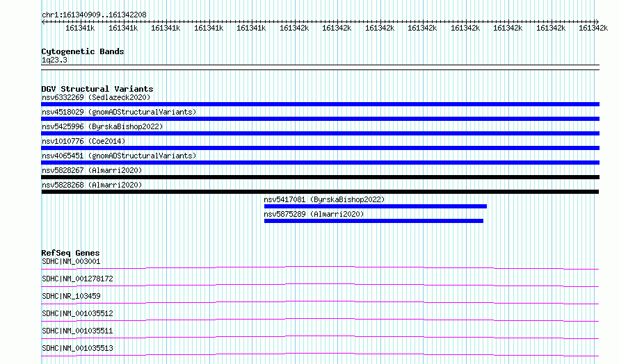Select the black bar under nsv5828267
Viewport: 619px width, 364px height.
click(320, 177)
